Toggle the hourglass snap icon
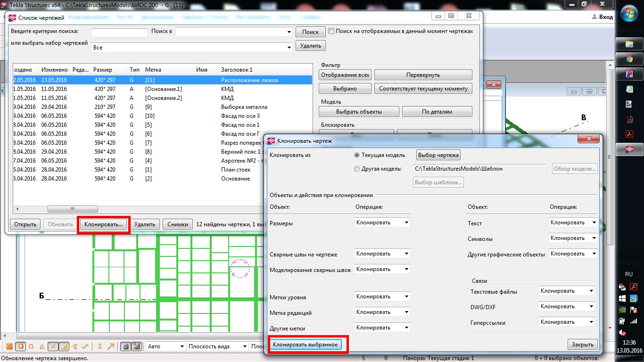Screen dimensions: 644x362 tap(99, 346)
